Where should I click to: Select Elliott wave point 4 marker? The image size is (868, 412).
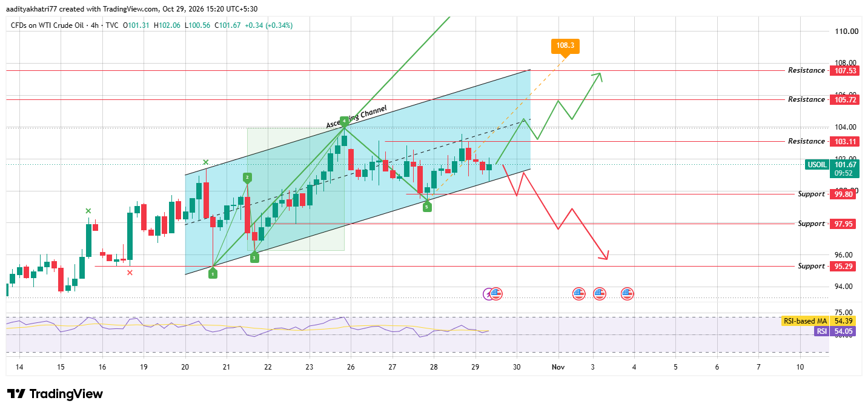[x=344, y=121]
